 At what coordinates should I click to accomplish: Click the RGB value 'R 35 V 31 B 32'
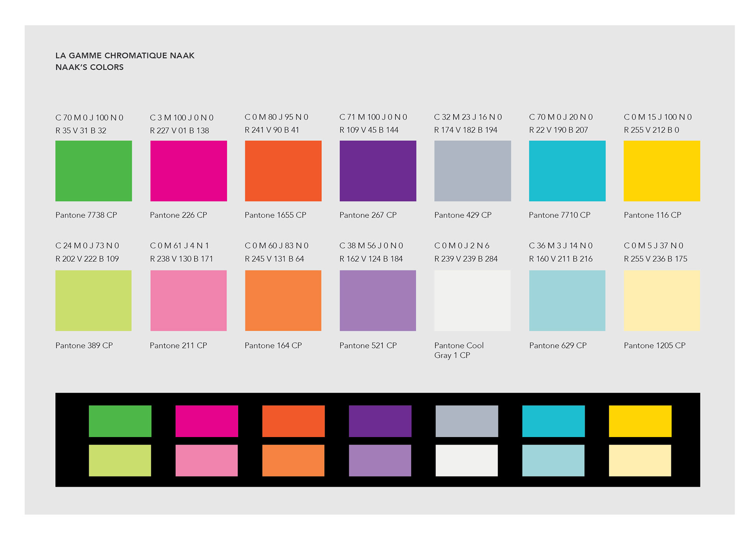tap(81, 130)
